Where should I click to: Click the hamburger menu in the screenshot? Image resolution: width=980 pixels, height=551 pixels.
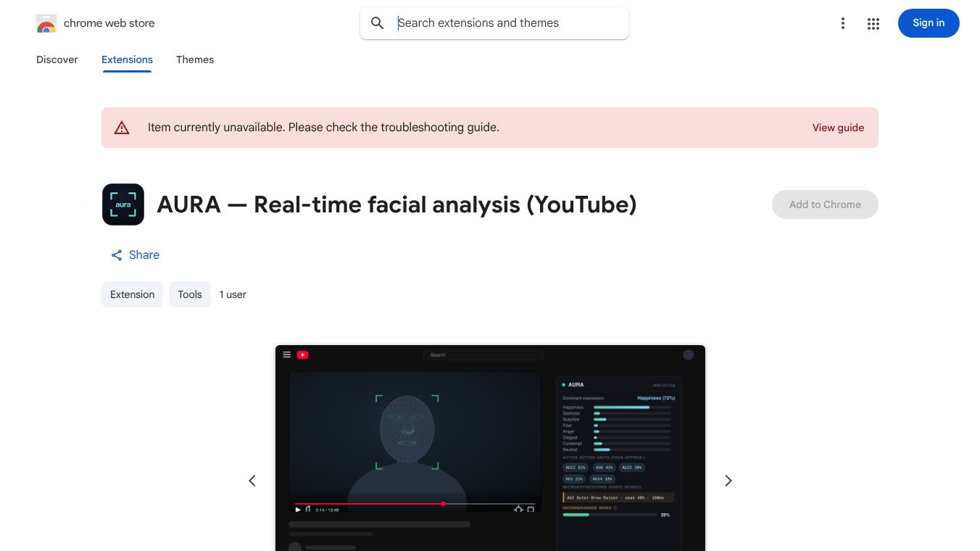coord(287,355)
